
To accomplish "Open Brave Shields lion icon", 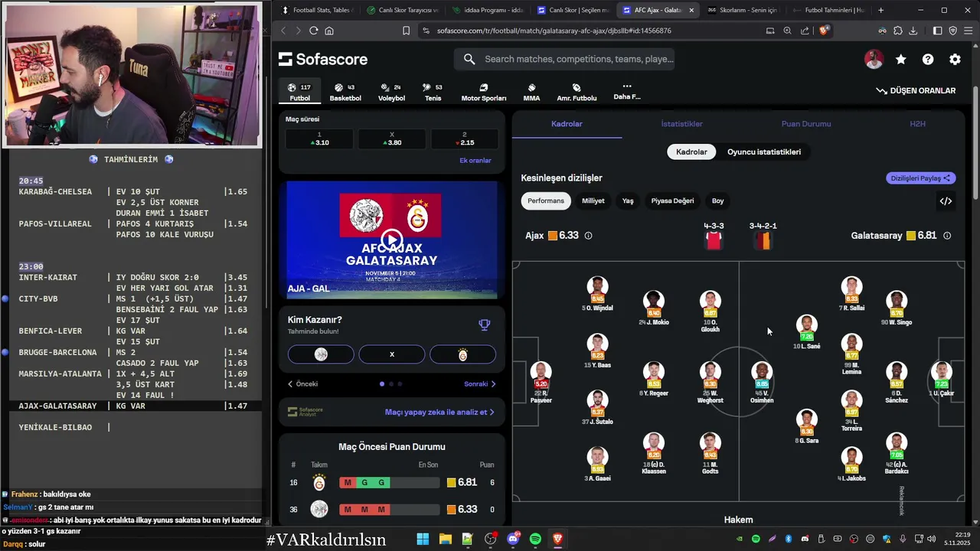I will click(825, 31).
